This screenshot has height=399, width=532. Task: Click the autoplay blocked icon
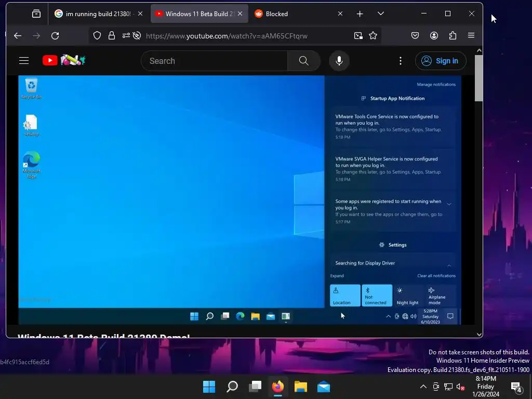[137, 36]
